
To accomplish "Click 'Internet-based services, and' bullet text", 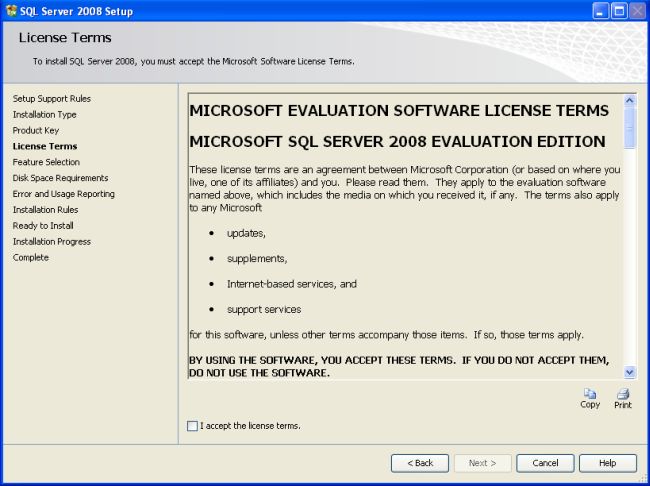I will 292,284.
